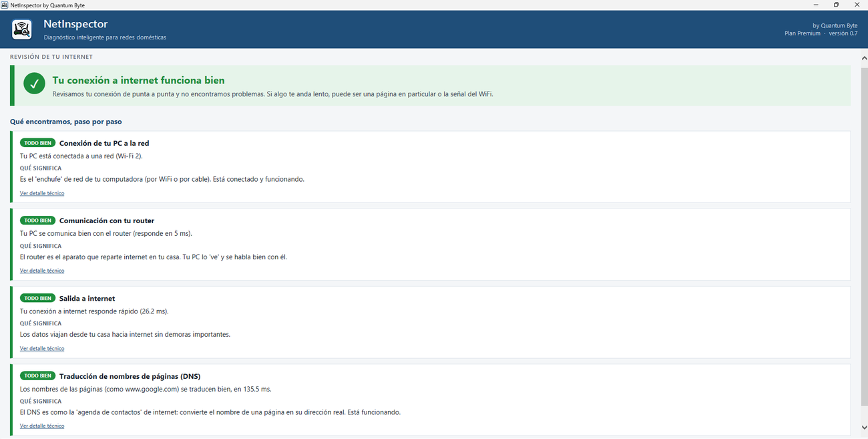Minimize the NetInspector window

(816, 5)
